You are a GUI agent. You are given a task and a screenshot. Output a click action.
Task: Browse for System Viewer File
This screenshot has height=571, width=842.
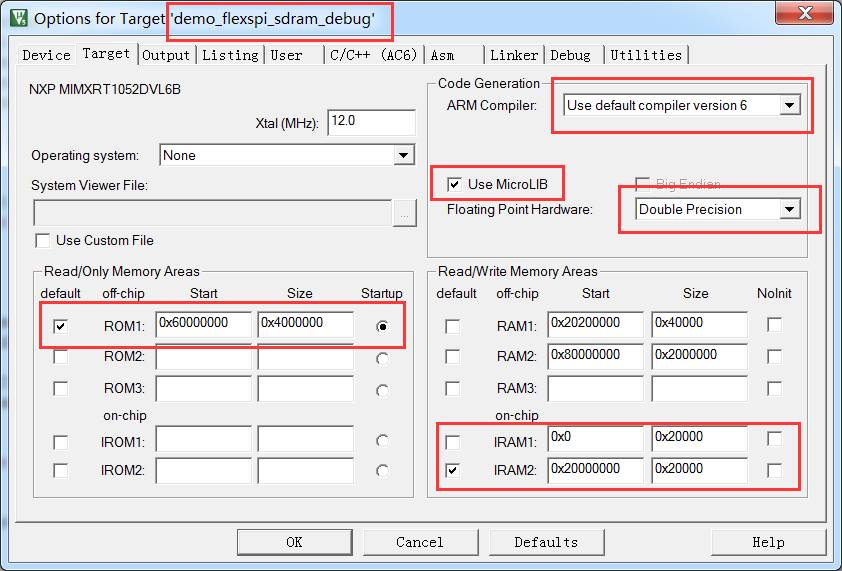(404, 213)
